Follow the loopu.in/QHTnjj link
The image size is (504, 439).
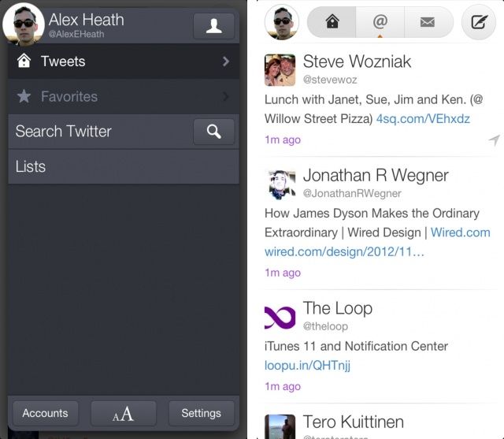307,366
